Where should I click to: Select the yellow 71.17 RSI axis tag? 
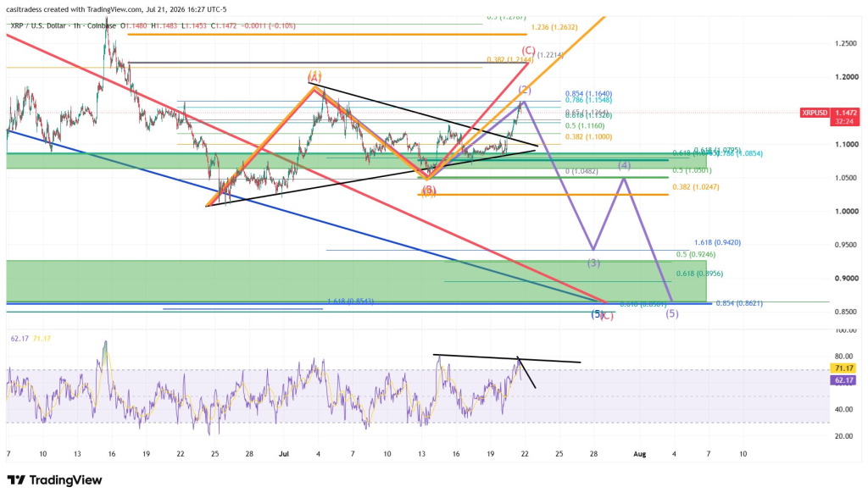coord(843,368)
